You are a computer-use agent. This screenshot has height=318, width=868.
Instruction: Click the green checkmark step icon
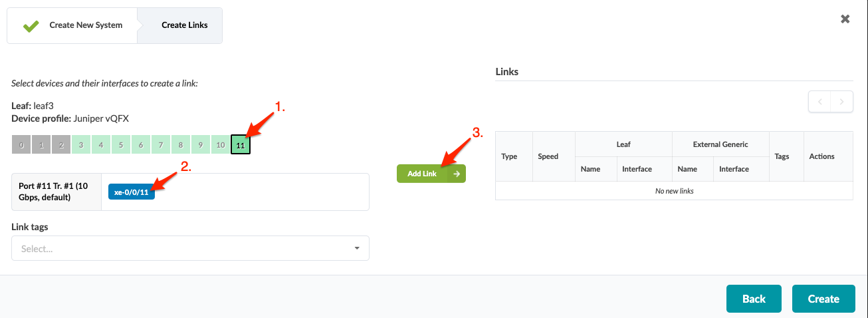point(31,26)
